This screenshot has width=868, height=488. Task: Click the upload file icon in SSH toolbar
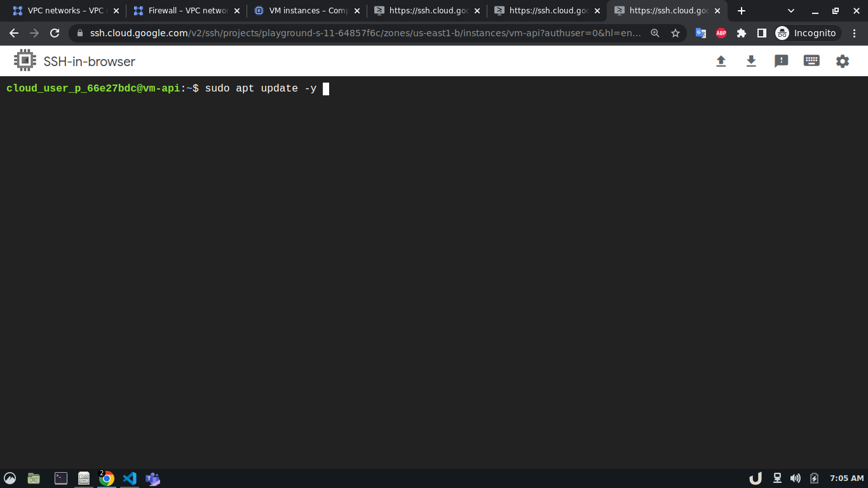[721, 61]
